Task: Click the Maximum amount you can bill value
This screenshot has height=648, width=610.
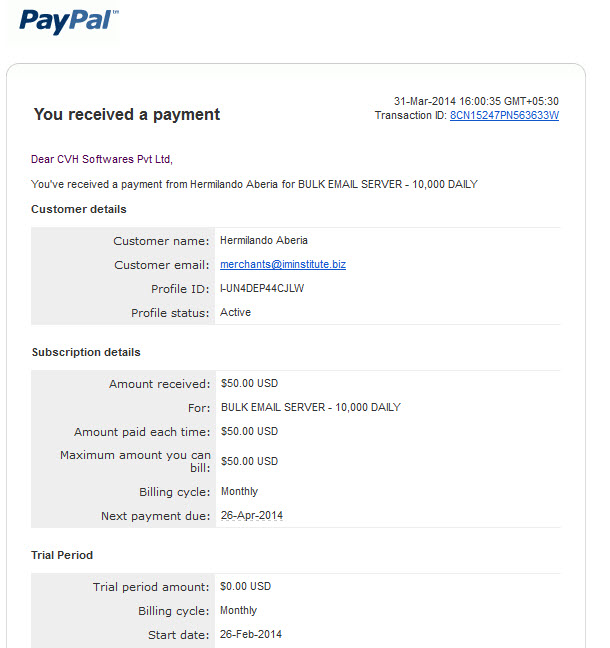Action: (x=249, y=461)
